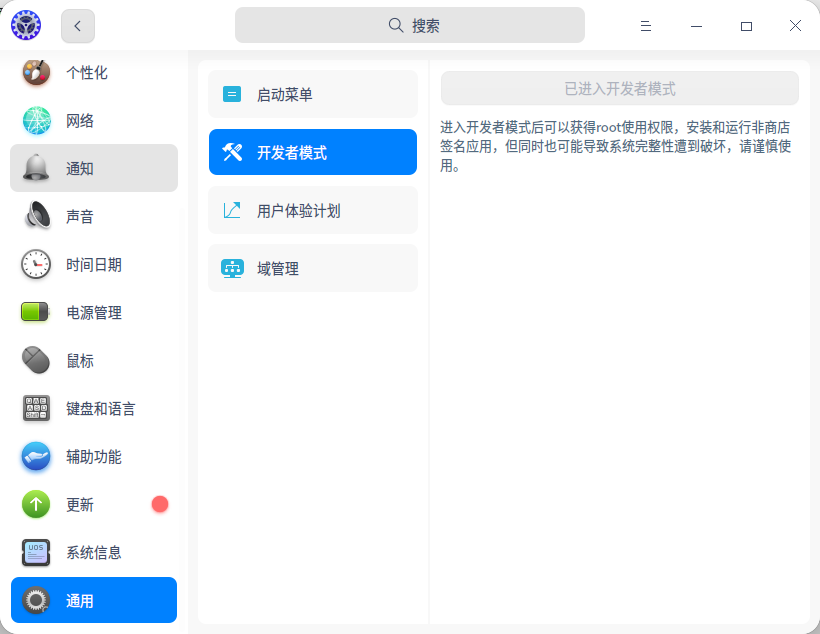
Task: Open 域管理 domain management
Action: pyautogui.click(x=312, y=268)
